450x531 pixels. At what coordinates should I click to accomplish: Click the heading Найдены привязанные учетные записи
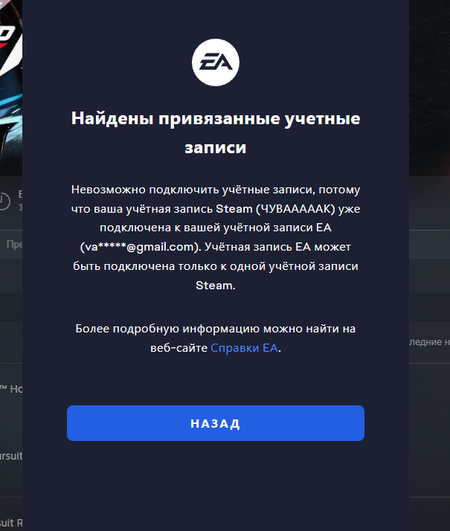(215, 133)
